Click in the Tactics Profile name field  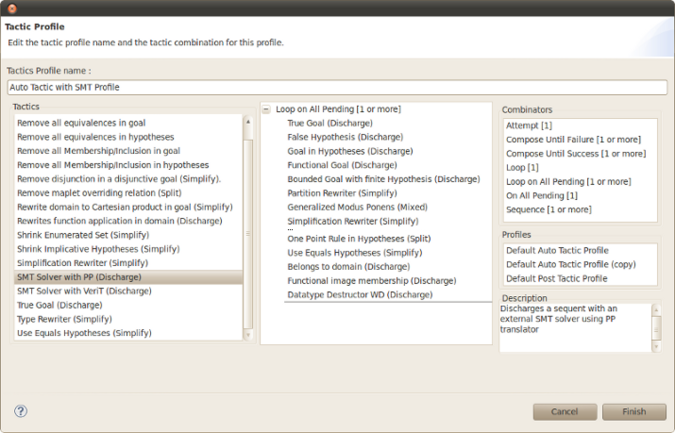337,87
